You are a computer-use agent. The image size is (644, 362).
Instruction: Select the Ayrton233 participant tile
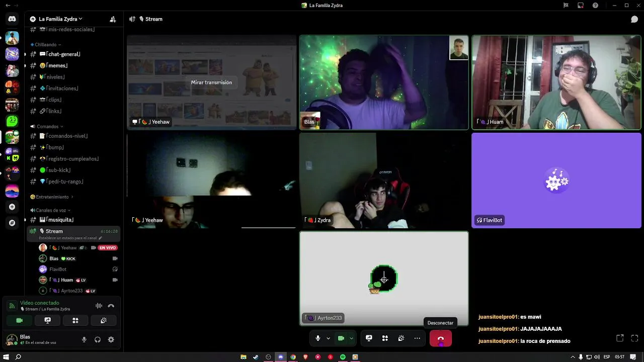384,278
